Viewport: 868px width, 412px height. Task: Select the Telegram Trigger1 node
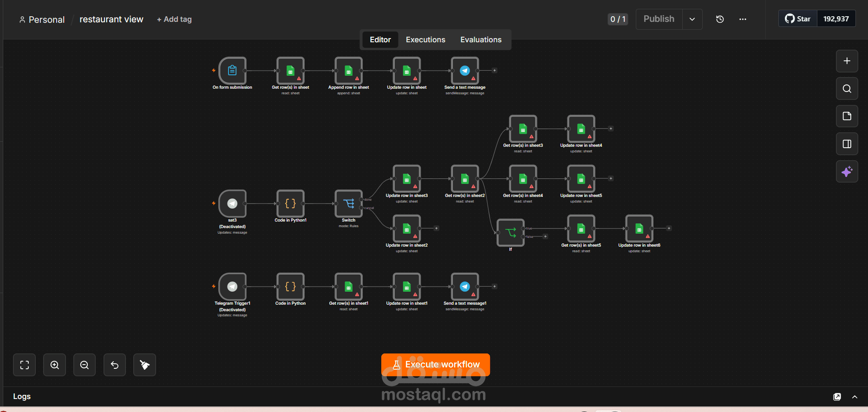coord(232,287)
